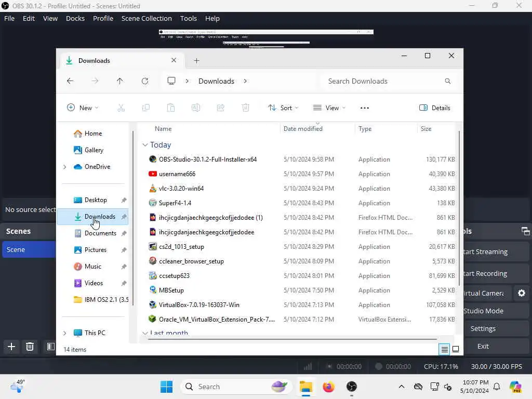
Task: Open the Scene Collection menu
Action: point(147,18)
